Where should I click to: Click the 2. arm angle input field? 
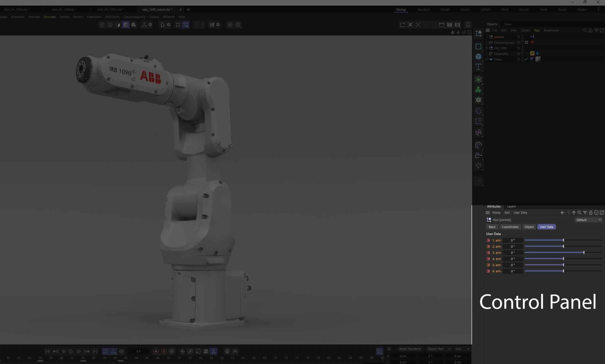tap(513, 246)
